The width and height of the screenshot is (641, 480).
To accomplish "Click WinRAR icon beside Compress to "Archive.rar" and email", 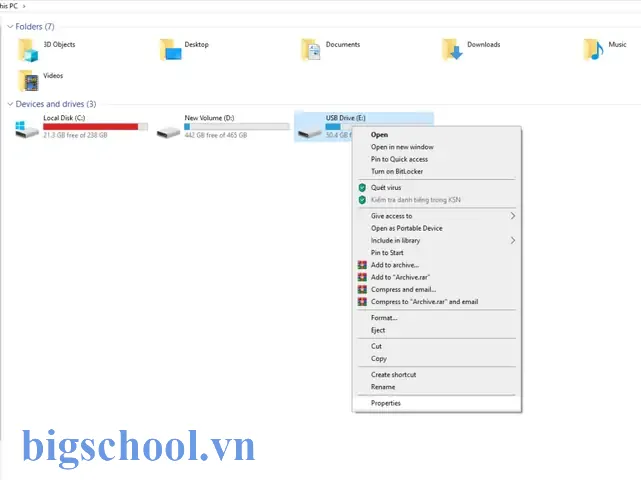I will point(362,302).
